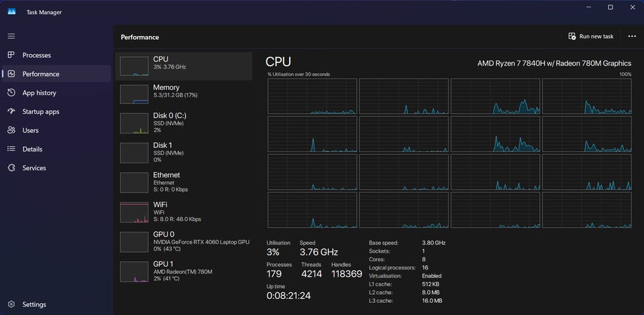Close the Task Manager window
The image size is (644, 315).
click(633, 7)
